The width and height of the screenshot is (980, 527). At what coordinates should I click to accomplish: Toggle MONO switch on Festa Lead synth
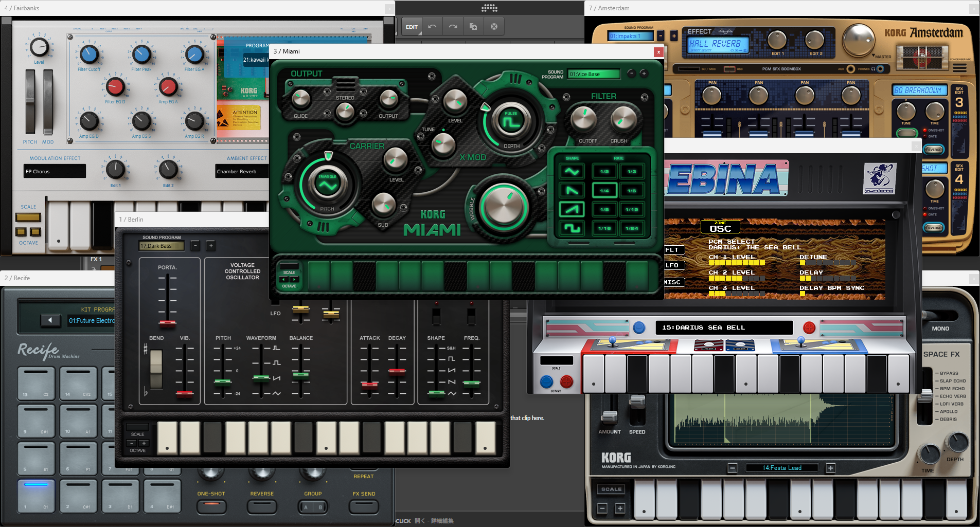click(940, 329)
